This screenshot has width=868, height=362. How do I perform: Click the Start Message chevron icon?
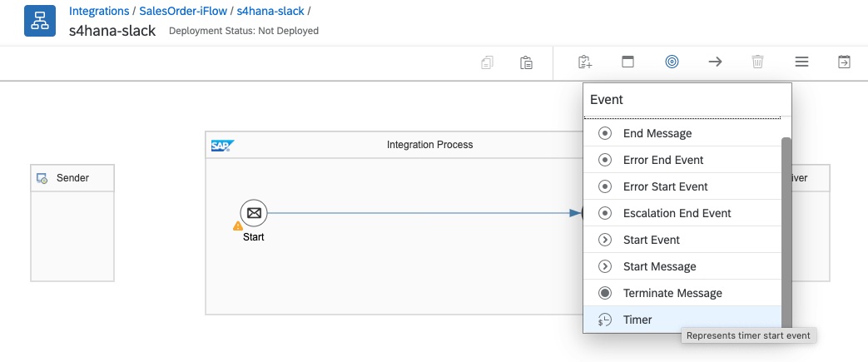coord(605,266)
